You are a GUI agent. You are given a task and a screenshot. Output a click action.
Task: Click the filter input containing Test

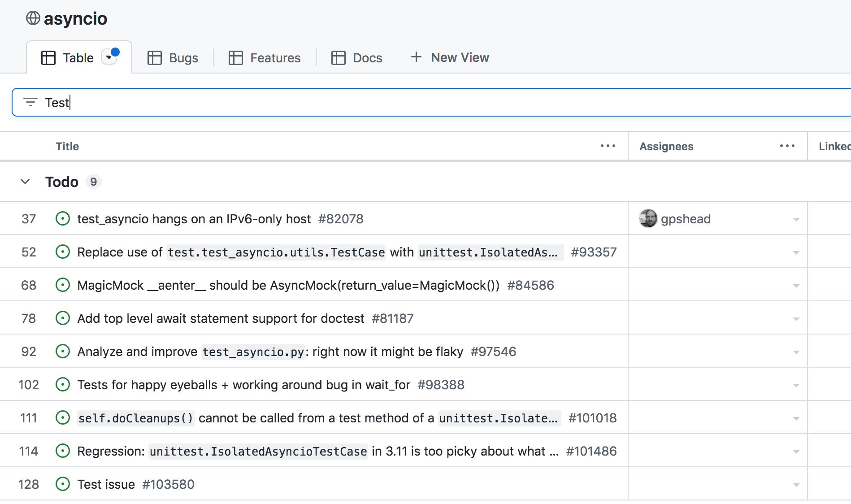point(404,103)
